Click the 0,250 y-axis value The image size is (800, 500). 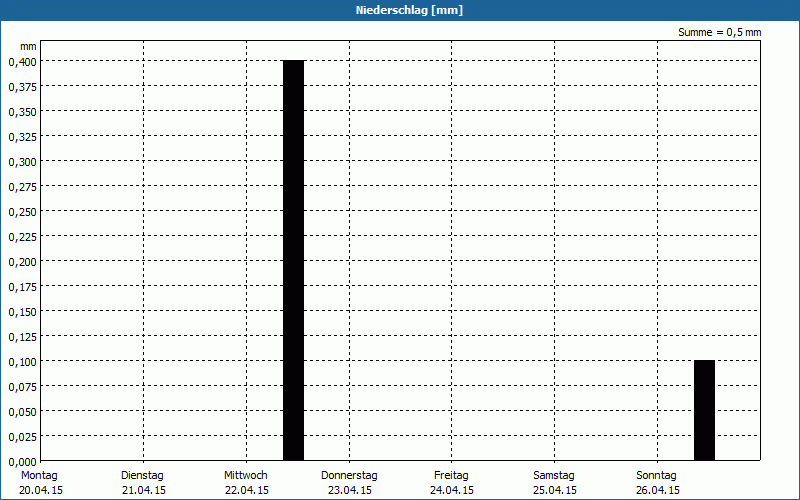pyautogui.click(x=22, y=212)
